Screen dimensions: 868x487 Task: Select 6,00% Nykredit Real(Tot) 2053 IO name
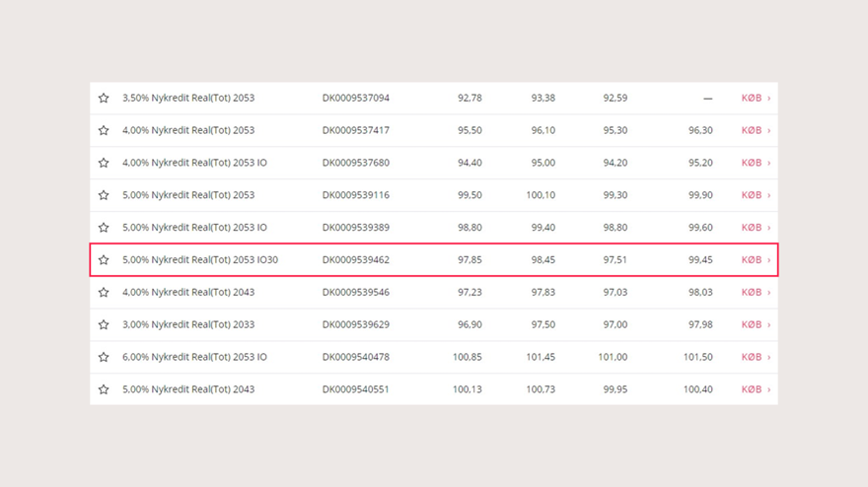[x=194, y=357]
